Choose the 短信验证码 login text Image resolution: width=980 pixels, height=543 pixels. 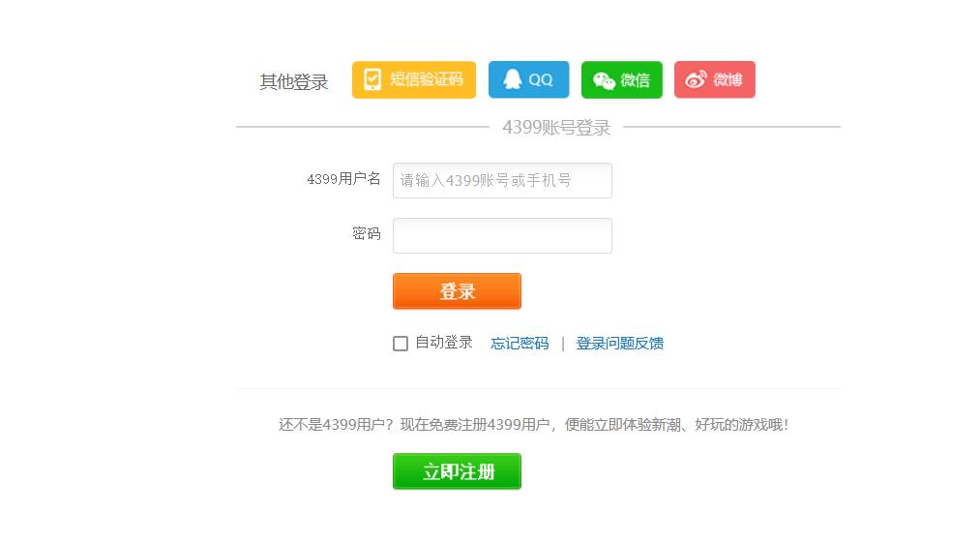(x=427, y=78)
